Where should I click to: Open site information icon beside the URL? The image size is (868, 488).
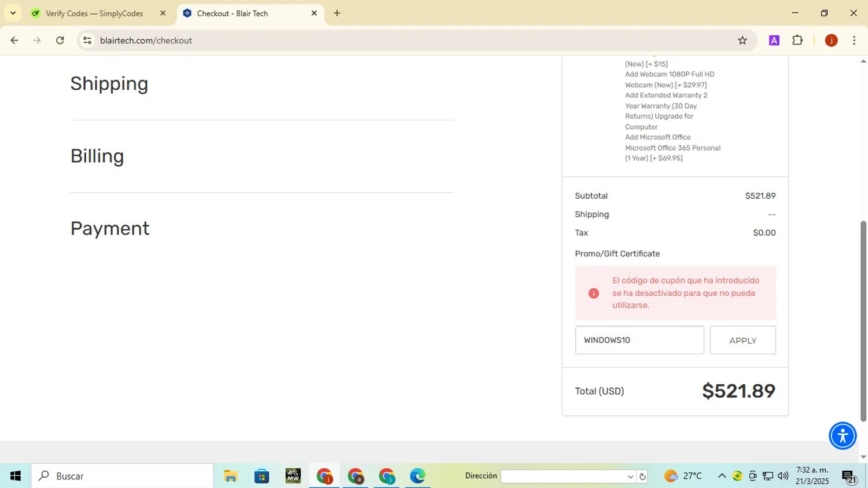(87, 41)
